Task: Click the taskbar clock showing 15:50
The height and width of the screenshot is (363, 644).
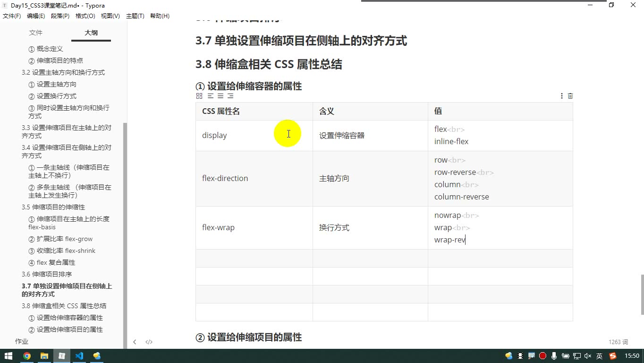Action: (632, 356)
